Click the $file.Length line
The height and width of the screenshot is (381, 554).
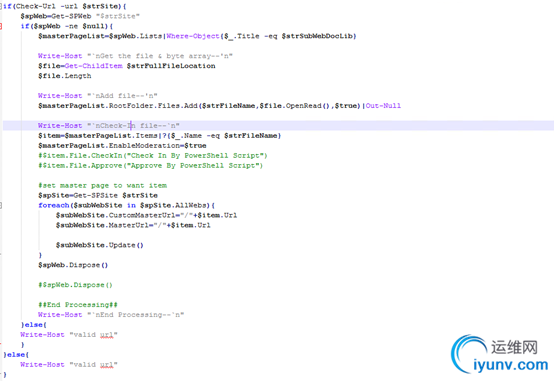[65, 76]
